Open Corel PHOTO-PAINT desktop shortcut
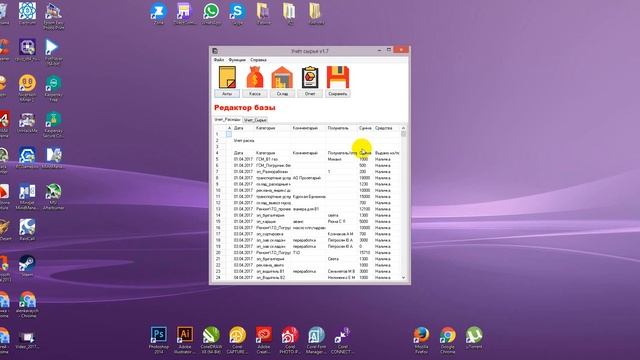This screenshot has width=640, height=360. [x=290, y=340]
